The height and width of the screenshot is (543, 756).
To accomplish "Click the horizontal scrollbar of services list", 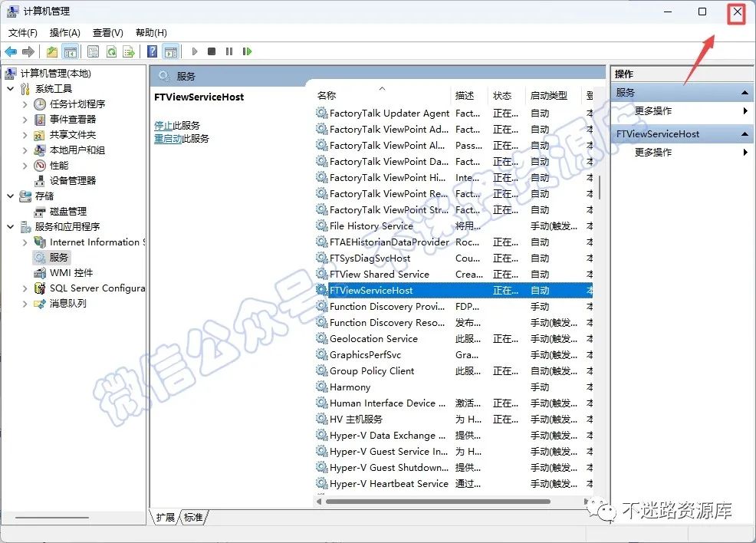I will pos(438,502).
